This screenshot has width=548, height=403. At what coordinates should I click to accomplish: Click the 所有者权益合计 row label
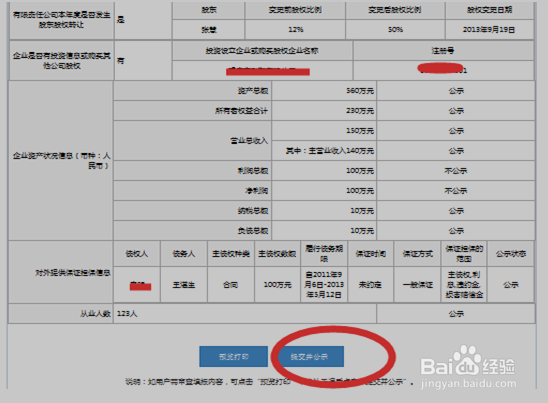coord(241,111)
